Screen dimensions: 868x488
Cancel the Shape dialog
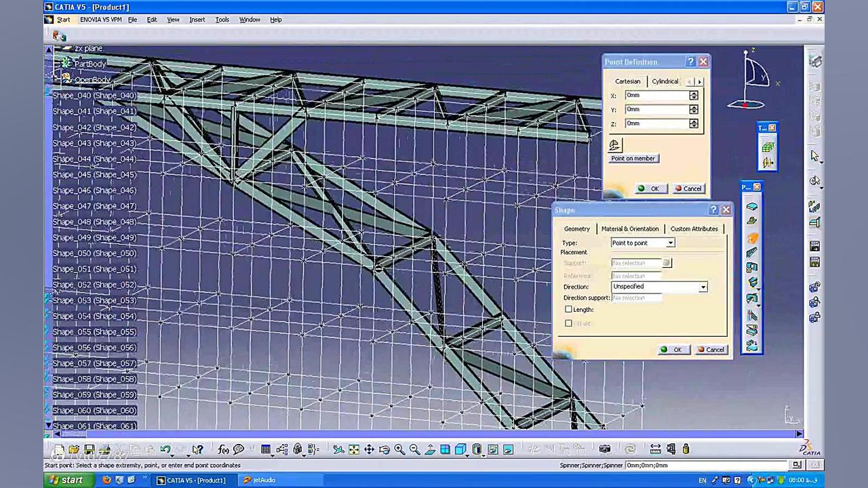point(713,349)
